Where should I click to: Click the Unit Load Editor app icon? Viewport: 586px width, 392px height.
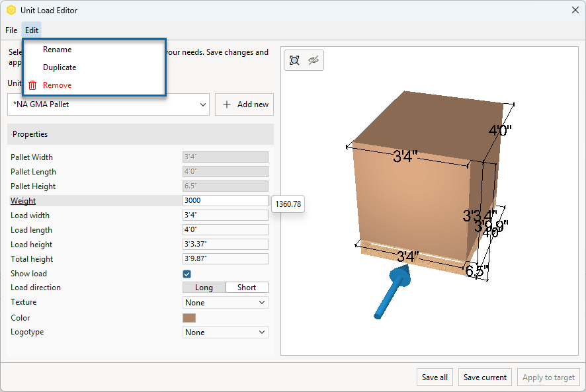(x=11, y=10)
